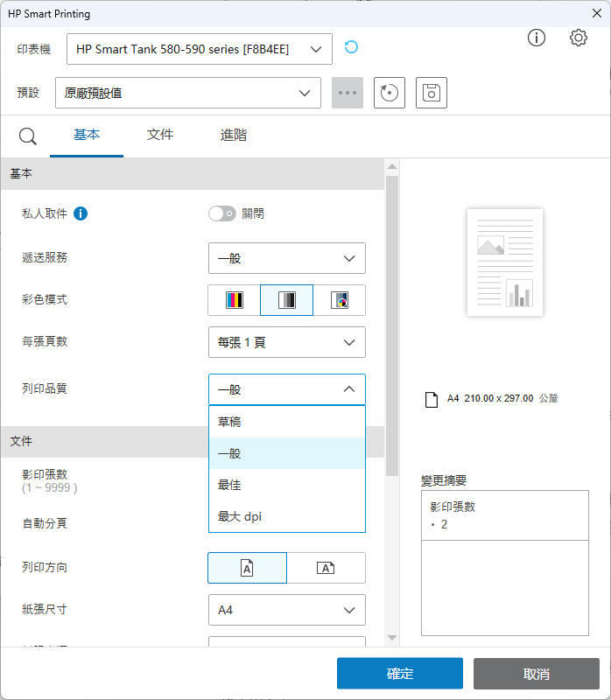Select the third color mode icon
611x700 pixels.
[340, 300]
